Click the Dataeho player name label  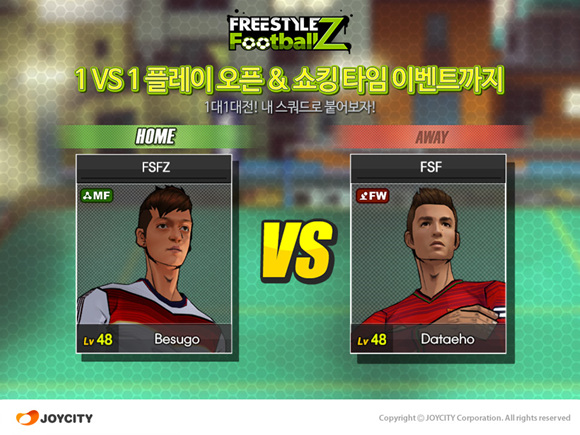[x=448, y=339]
